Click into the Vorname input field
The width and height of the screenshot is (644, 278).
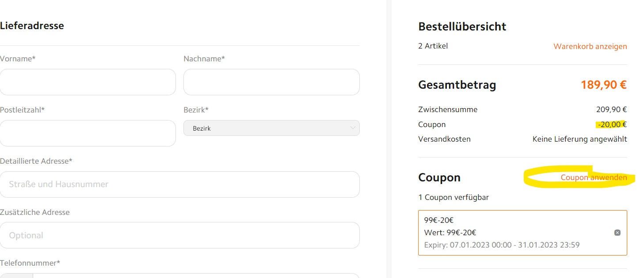pos(88,82)
